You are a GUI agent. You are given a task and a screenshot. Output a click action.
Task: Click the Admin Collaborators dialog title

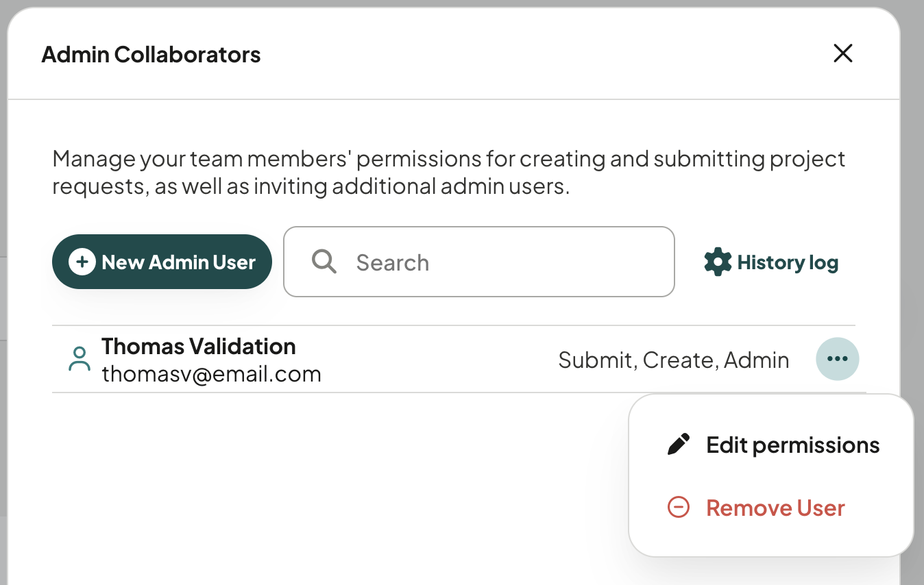tap(151, 54)
